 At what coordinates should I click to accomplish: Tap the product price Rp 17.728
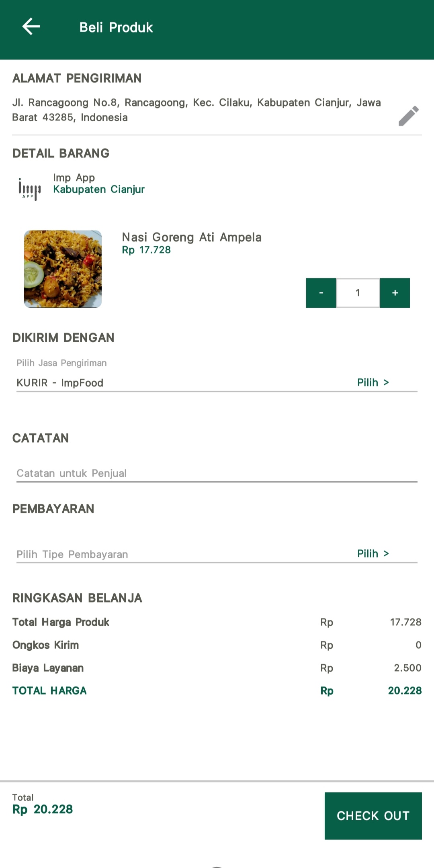point(146,250)
